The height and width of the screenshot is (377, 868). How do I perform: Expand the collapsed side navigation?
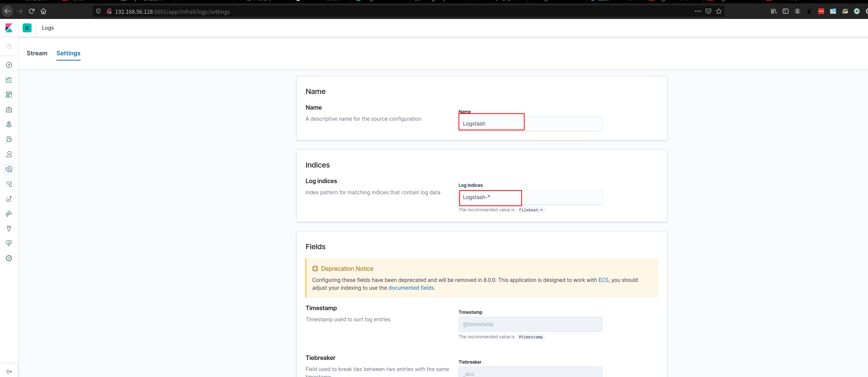click(9, 371)
